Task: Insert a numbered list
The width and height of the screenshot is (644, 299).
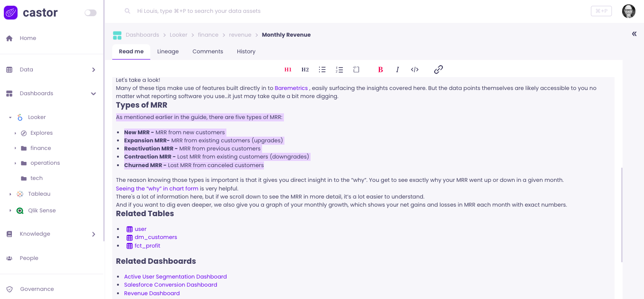Action: pos(339,70)
